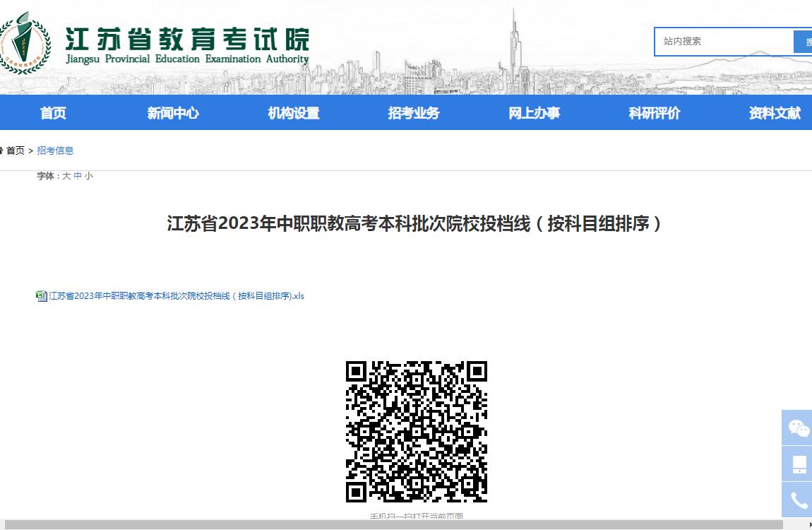
Task: Open the phone contact floating sidebar icon
Action: pyautogui.click(x=797, y=500)
